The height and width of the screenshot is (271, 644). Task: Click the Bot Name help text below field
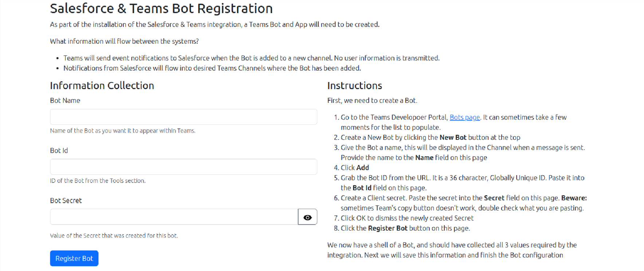coord(123,131)
